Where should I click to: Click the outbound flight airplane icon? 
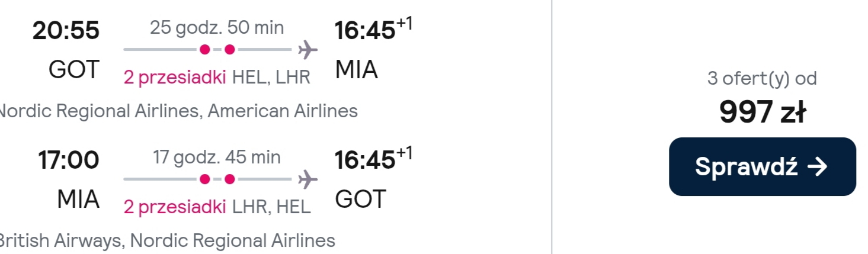coord(308,50)
